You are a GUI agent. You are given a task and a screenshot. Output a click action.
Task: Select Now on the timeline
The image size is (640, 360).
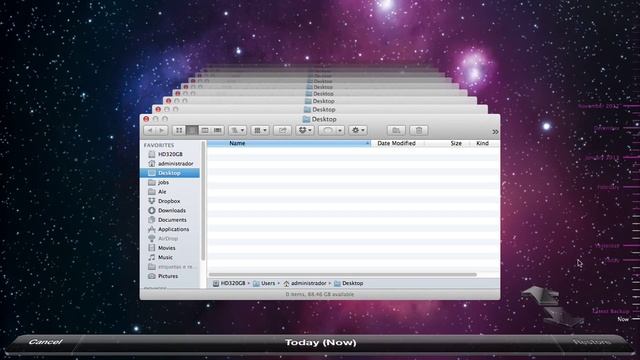(x=623, y=319)
